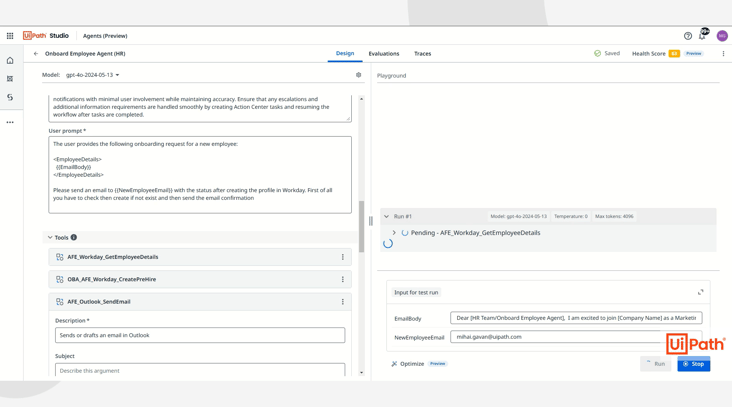The image size is (732, 407).
Task: Open Agents (Preview) header item
Action: click(105, 36)
